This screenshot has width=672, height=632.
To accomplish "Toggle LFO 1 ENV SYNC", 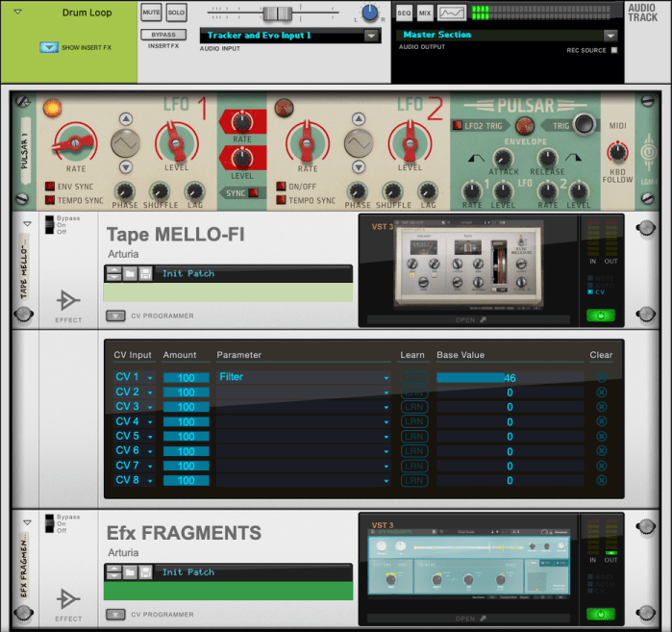I will pos(50,186).
